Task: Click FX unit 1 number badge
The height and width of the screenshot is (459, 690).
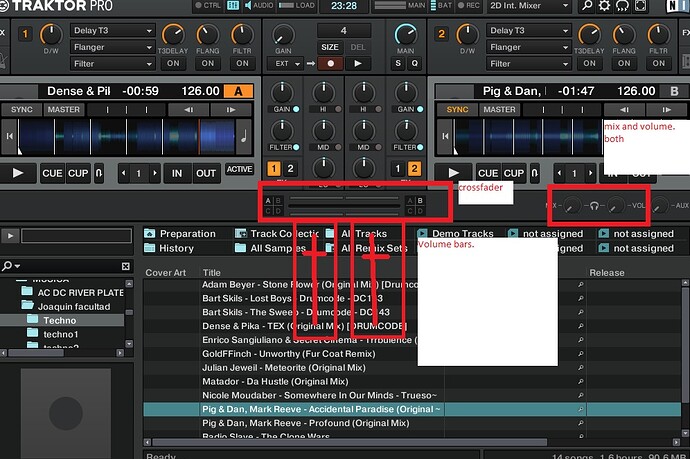Action: tap(25, 34)
